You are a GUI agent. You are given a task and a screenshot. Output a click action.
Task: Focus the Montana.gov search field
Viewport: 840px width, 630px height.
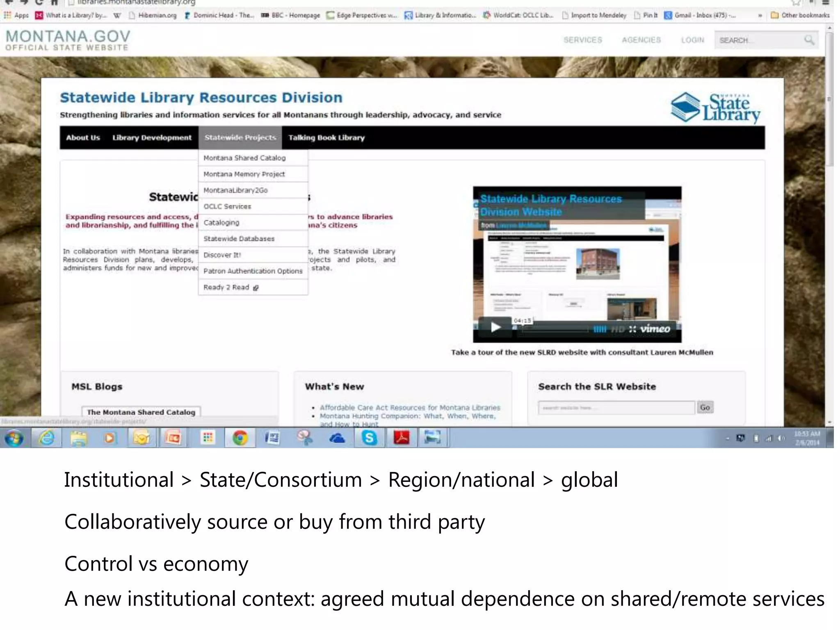pos(758,40)
